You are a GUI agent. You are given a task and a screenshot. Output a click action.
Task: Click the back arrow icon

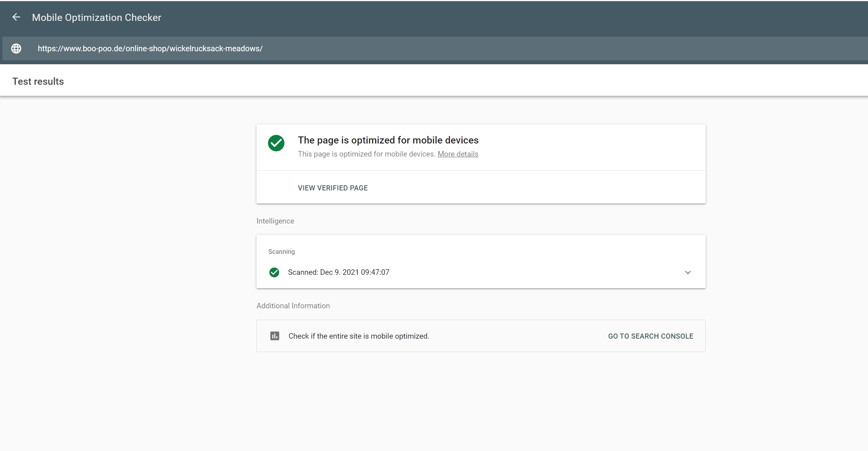click(x=16, y=17)
